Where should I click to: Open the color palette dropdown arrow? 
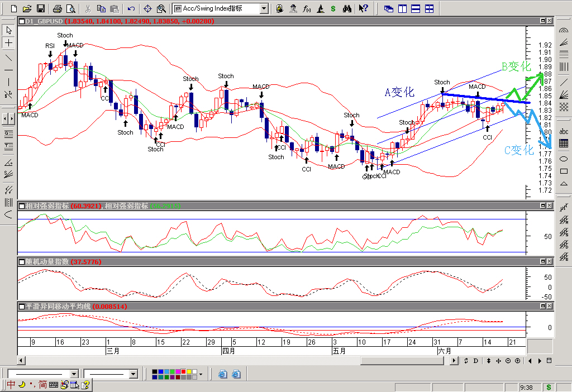tap(200, 375)
